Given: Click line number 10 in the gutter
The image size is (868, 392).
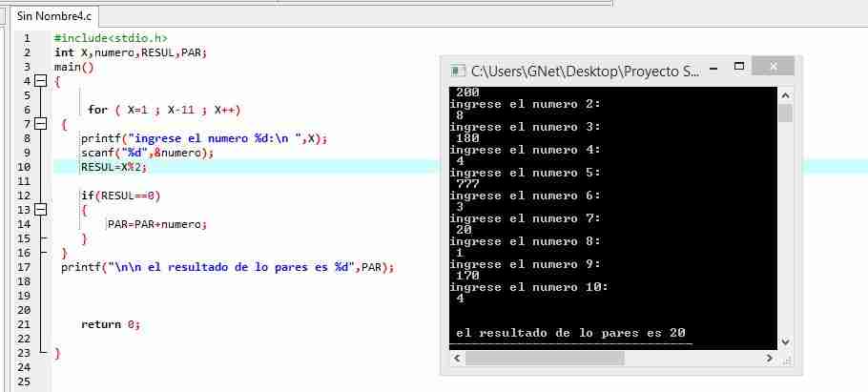Looking at the screenshot, I should [x=24, y=167].
